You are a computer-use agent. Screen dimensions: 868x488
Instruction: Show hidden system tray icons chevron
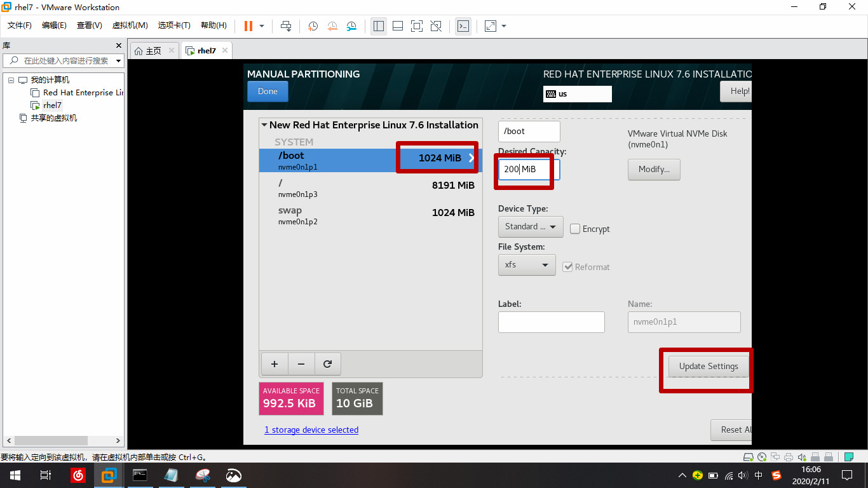(x=682, y=475)
